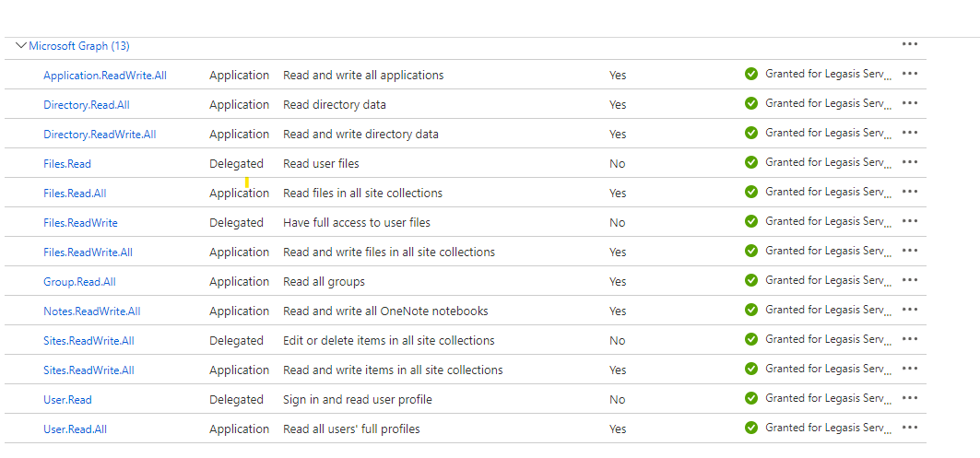The width and height of the screenshot is (980, 458).
Task: Collapse the Microsoft Graph (13) group chevron
Action: click(21, 45)
